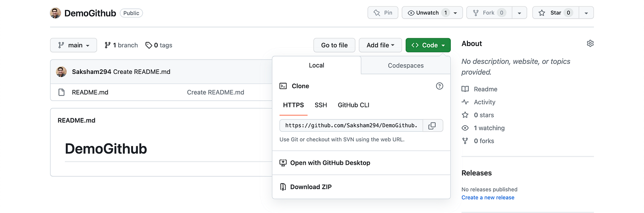Click the book icon next to Readme
Screen dimensions: 644x213
click(465, 89)
